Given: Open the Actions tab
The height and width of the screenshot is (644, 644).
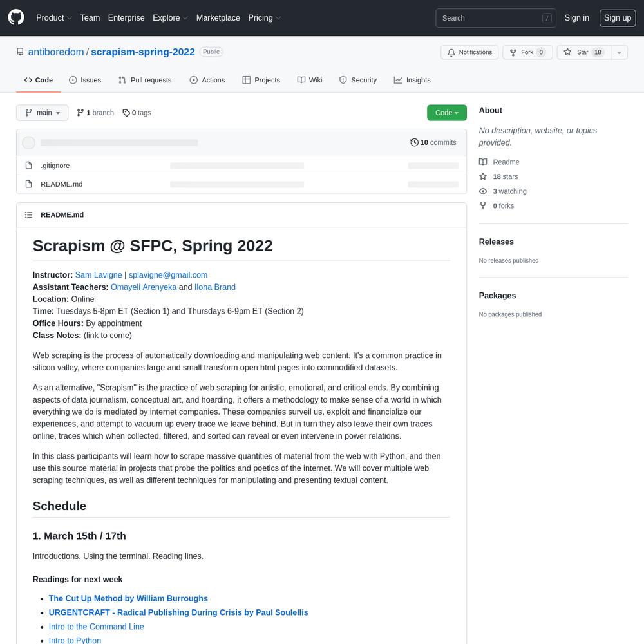Looking at the screenshot, I should click(207, 80).
